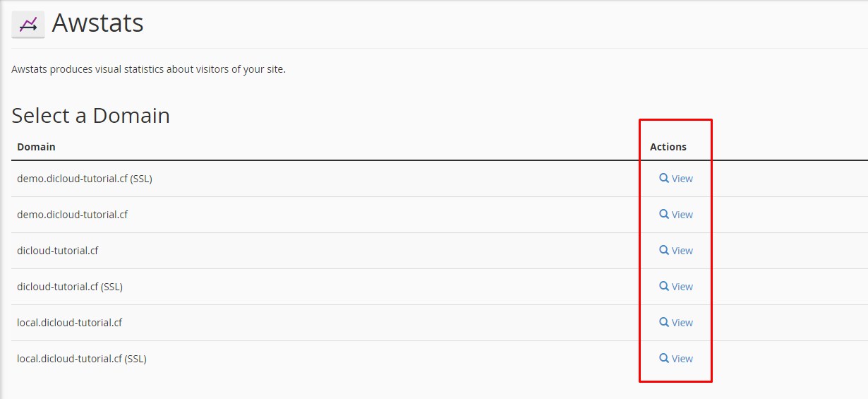View stats for dicloud-tutorial.cf (SSL) domain

click(x=682, y=287)
